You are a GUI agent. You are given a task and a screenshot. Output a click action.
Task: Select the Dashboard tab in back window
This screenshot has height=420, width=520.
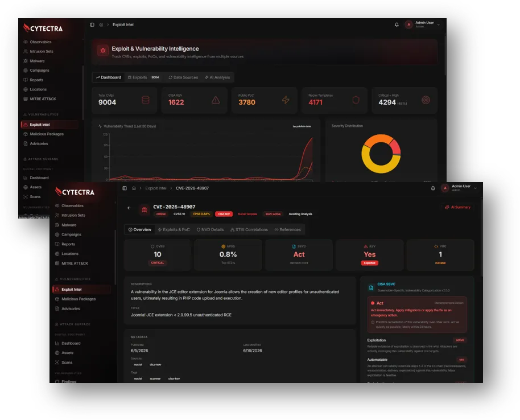pos(109,77)
